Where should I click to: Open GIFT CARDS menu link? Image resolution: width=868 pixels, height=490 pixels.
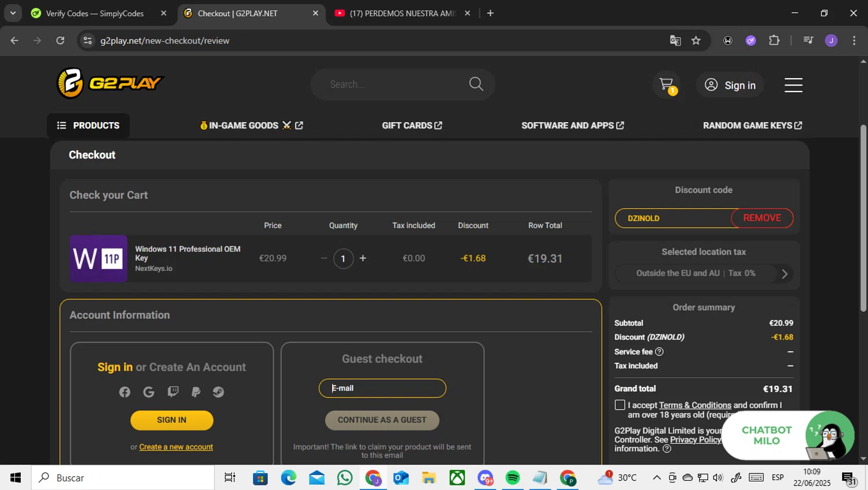(412, 126)
